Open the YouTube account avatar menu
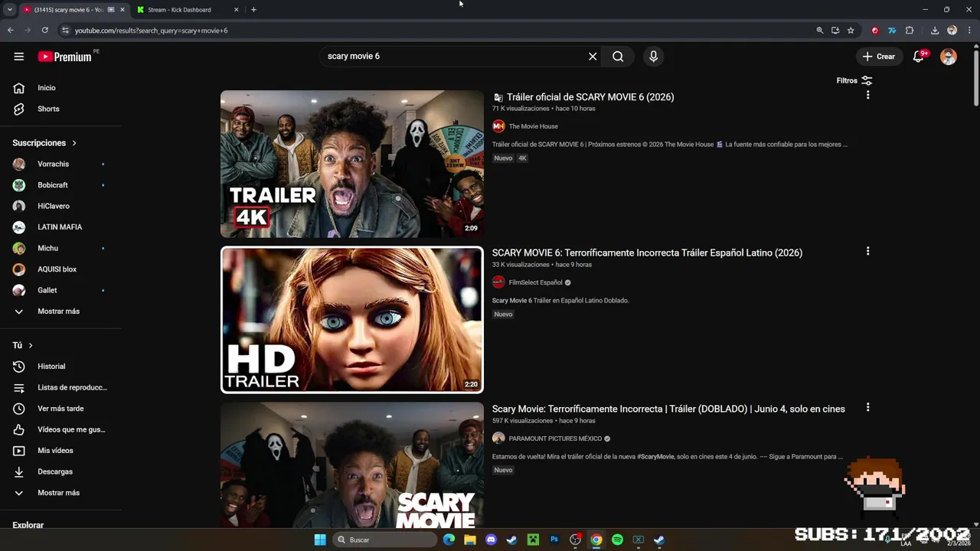This screenshot has width=980, height=551. (x=949, y=57)
